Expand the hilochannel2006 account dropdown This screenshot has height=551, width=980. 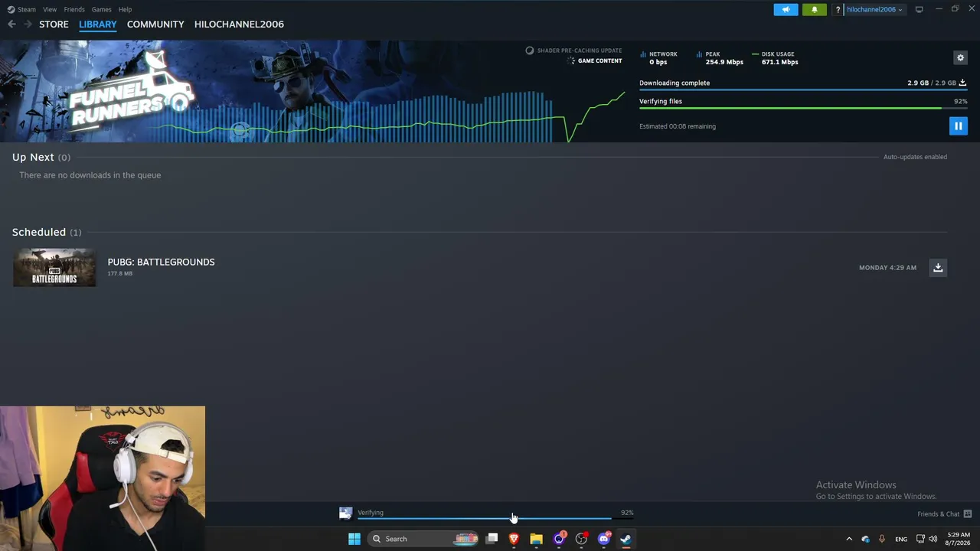(874, 9)
